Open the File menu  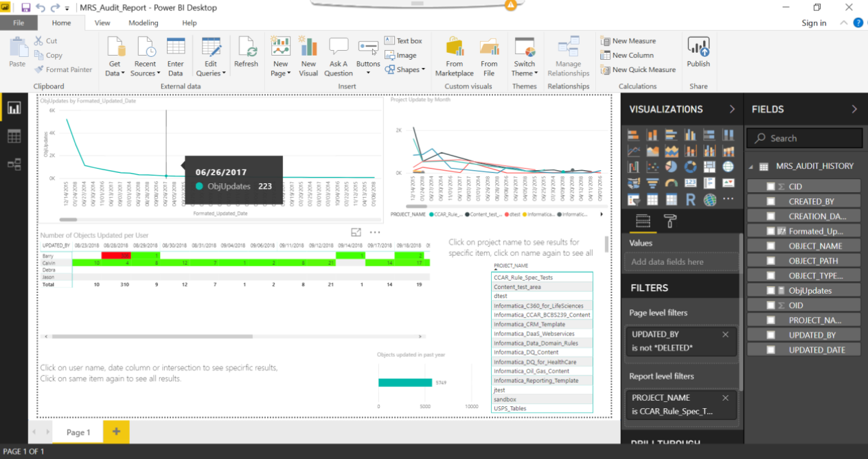coord(19,23)
